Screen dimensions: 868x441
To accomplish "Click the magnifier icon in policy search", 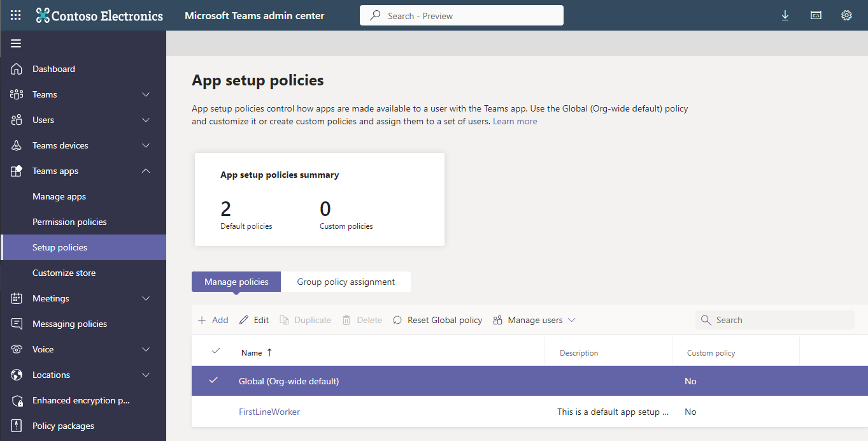I will coord(706,320).
